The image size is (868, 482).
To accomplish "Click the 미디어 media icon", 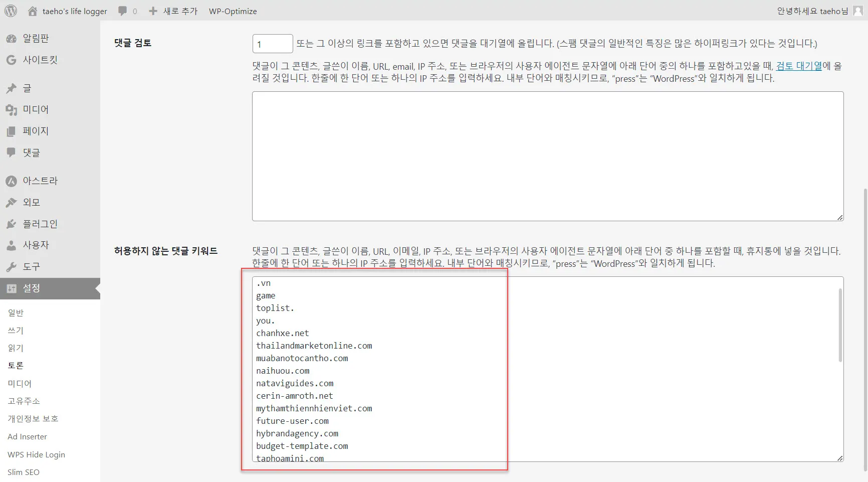I will (x=11, y=110).
